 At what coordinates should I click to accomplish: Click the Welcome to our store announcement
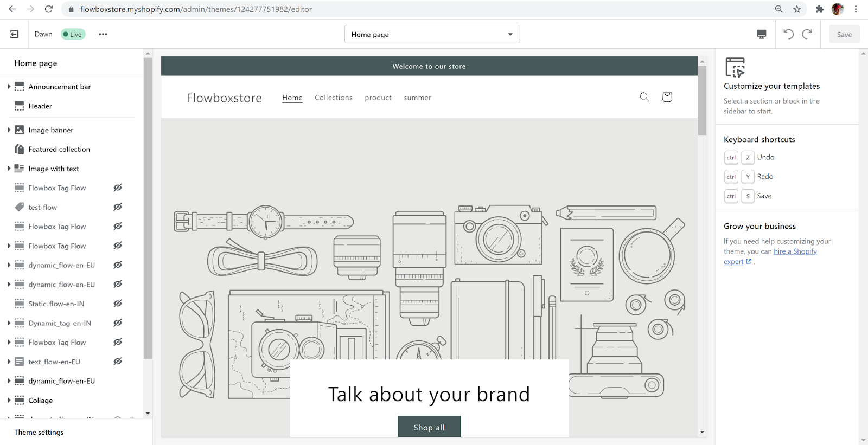point(429,66)
